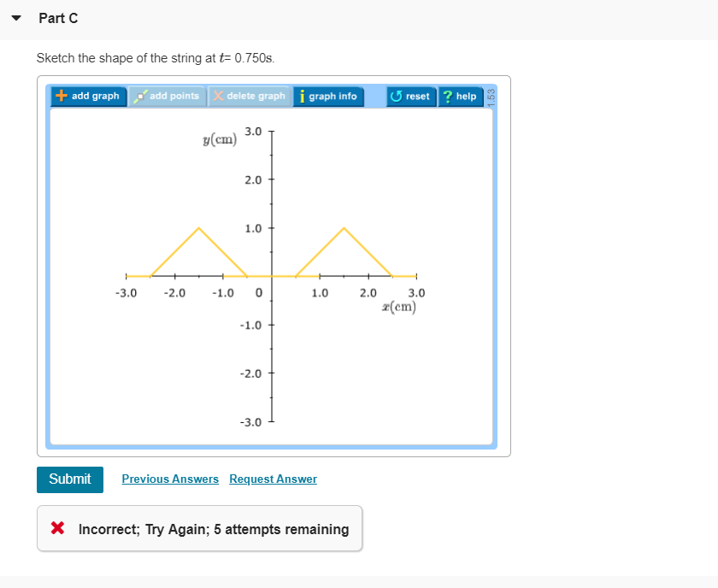
Task: Click the reset button in the toolbar
Action: [x=409, y=97]
